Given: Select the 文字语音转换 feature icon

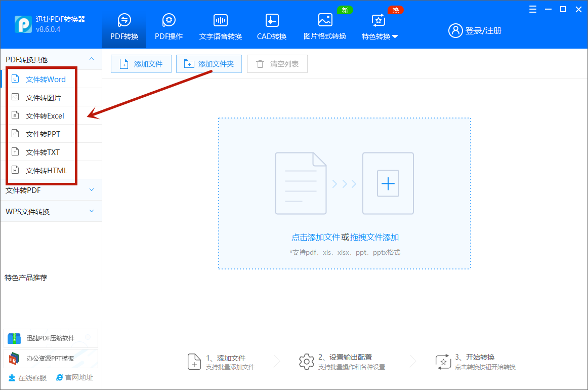Looking at the screenshot, I should (220, 21).
